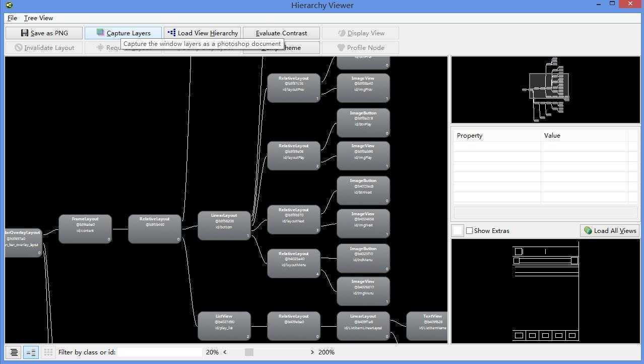Select the RelativeLayout @b409eba0 node

point(294,326)
